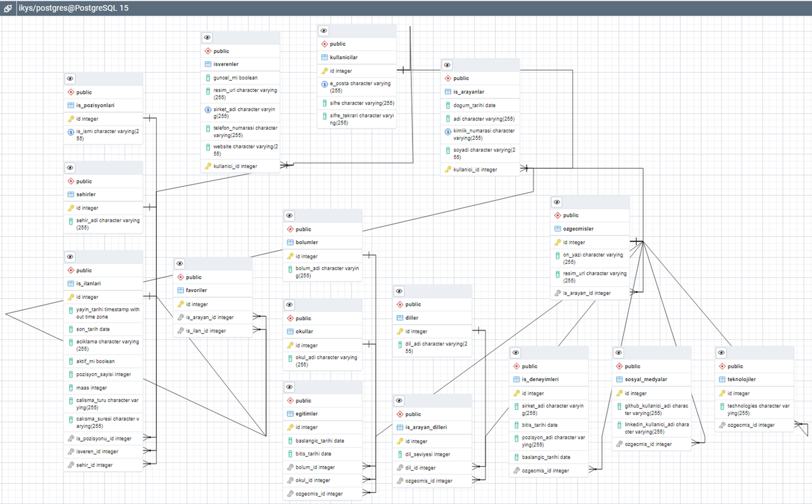Viewport: 812px width, 504px height.
Task: Toggle eye icon on is_ilanlari table
Action: click(70, 257)
